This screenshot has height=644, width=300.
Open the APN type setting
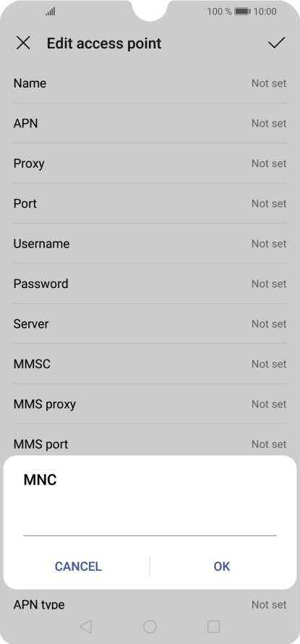pyautogui.click(x=150, y=604)
